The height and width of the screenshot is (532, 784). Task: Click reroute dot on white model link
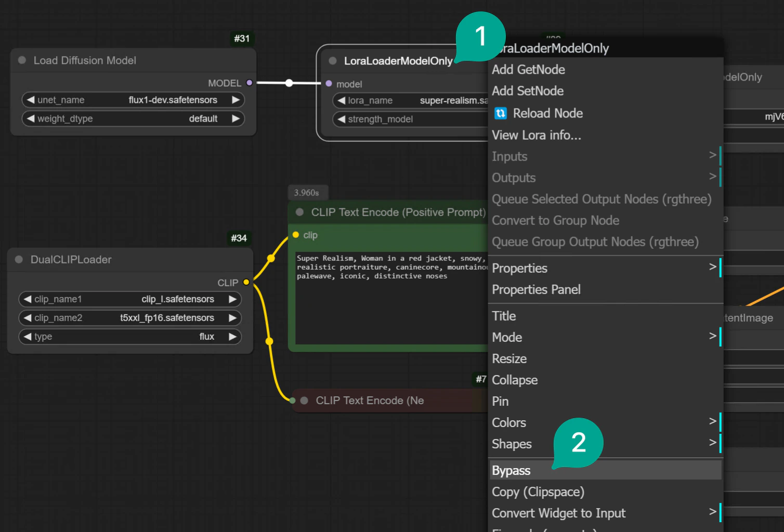[x=289, y=83]
